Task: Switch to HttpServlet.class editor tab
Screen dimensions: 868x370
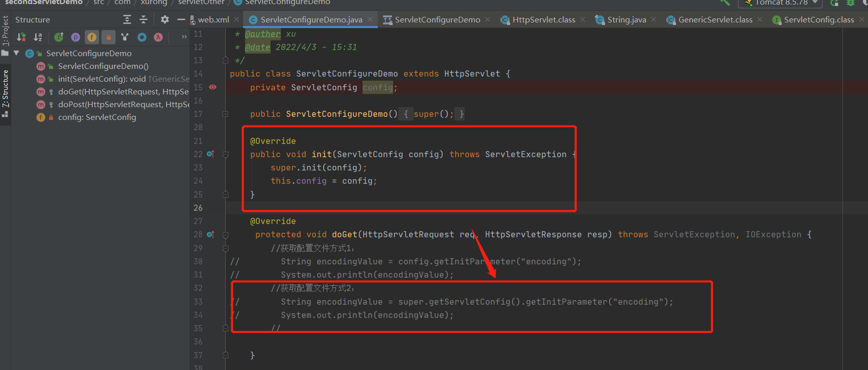Action: 544,19
